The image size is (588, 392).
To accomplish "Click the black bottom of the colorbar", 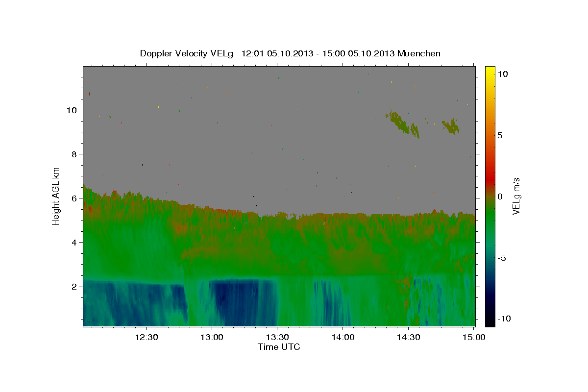I will 490,320.
